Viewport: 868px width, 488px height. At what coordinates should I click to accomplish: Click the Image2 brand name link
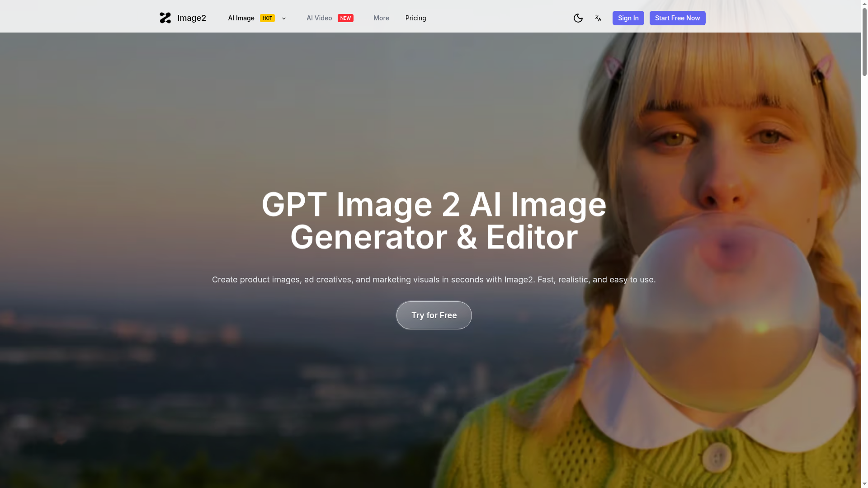[192, 18]
